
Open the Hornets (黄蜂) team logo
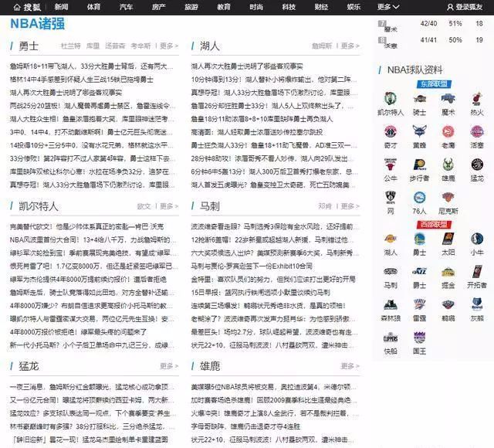click(419, 131)
